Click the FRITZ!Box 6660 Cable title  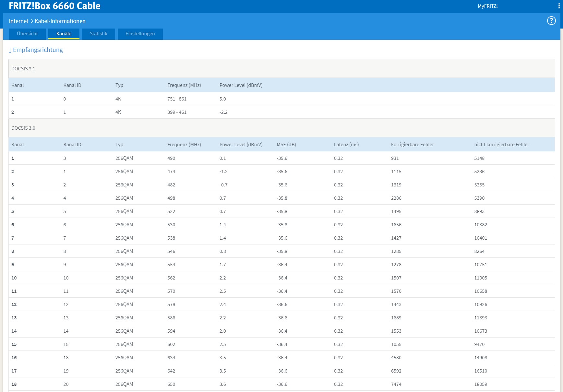[54, 6]
